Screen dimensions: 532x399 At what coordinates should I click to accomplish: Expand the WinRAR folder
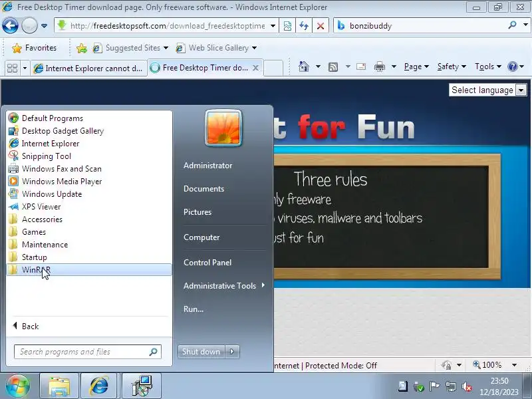coord(89,270)
